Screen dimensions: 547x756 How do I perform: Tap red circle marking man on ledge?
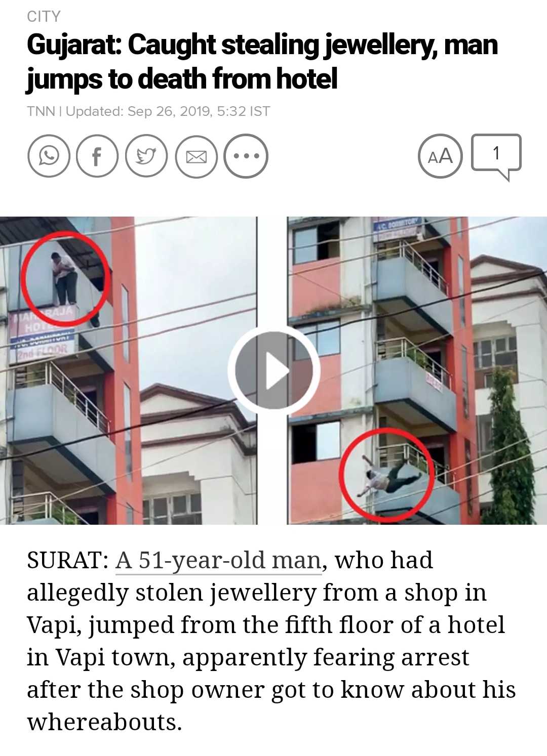65,280
